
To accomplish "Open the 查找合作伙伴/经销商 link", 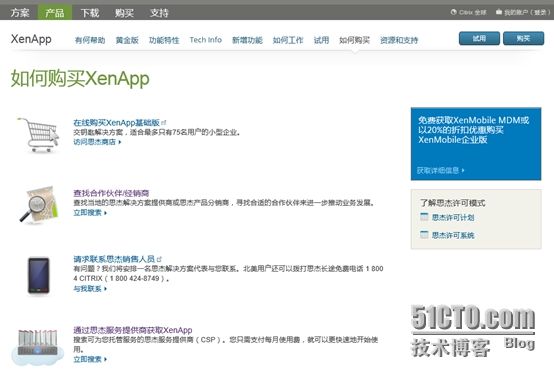I will [111, 193].
